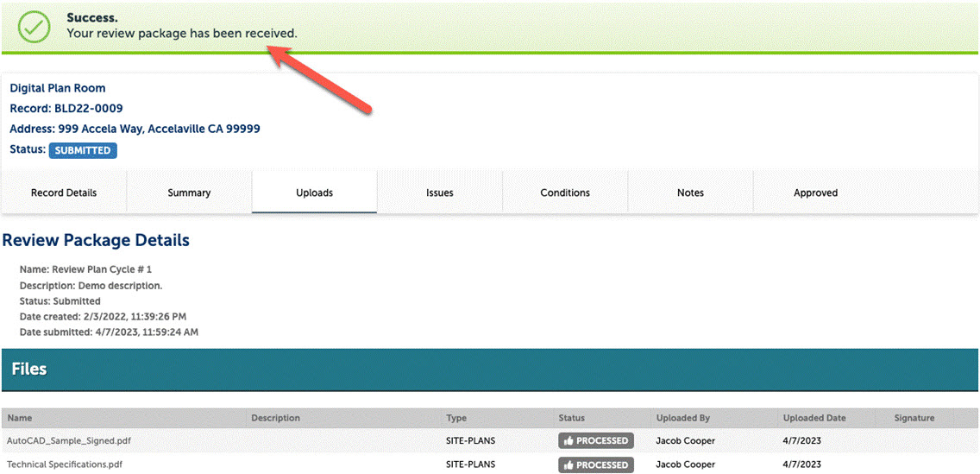The width and height of the screenshot is (980, 474).
Task: Click thumbs-up icon for Technical Specifications.pdf
Action: point(568,465)
